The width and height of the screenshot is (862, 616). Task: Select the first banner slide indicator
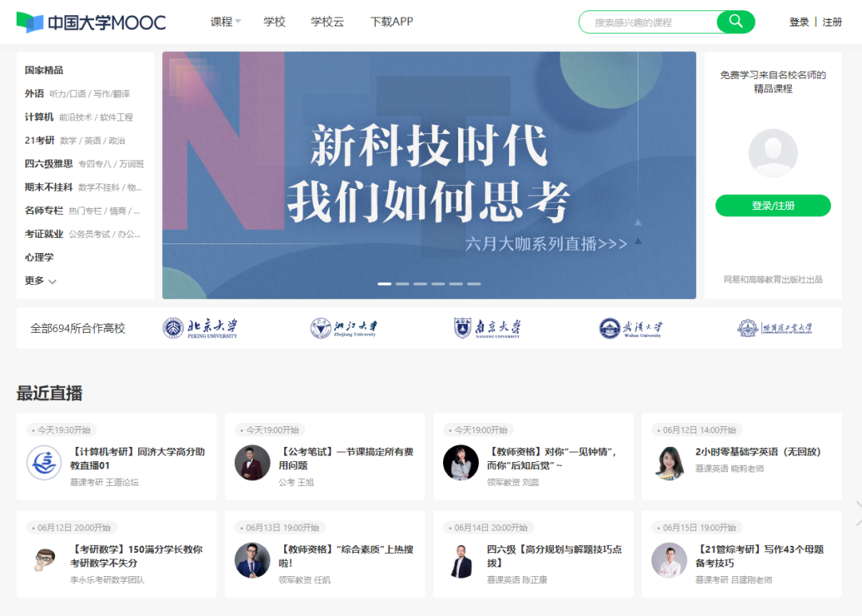point(384,284)
